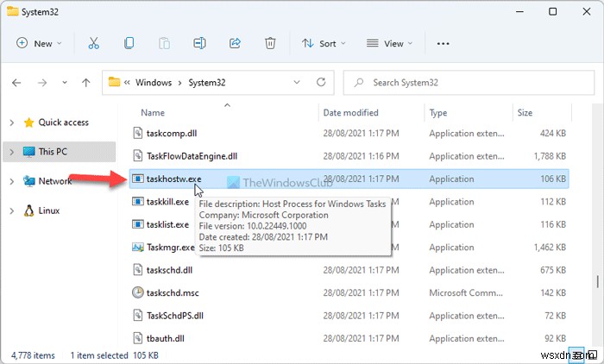Click the Microsoft Comm... type cell
Image resolution: width=604 pixels, height=364 pixels.
(466, 292)
